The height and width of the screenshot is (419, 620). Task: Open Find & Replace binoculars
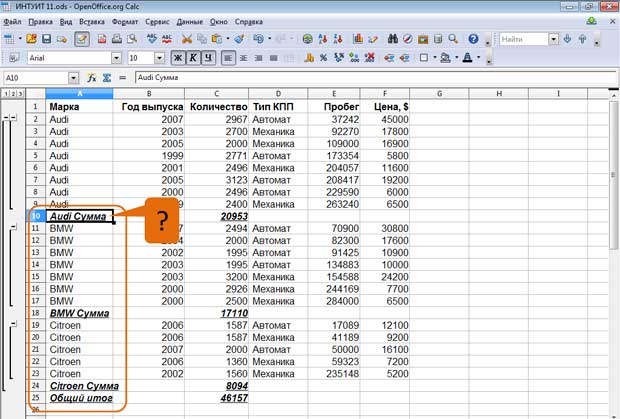(393, 39)
